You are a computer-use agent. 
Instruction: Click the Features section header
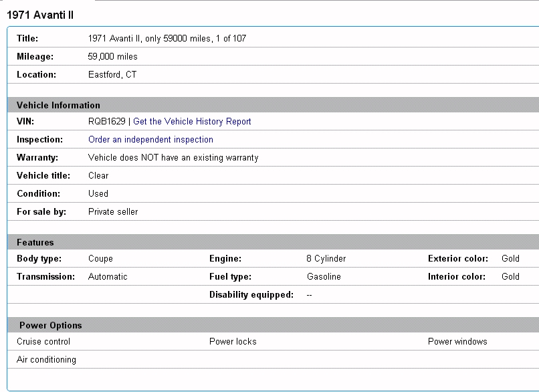coord(35,242)
